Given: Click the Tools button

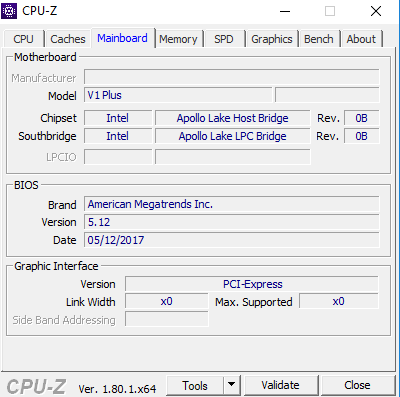Looking at the screenshot, I should [195, 385].
